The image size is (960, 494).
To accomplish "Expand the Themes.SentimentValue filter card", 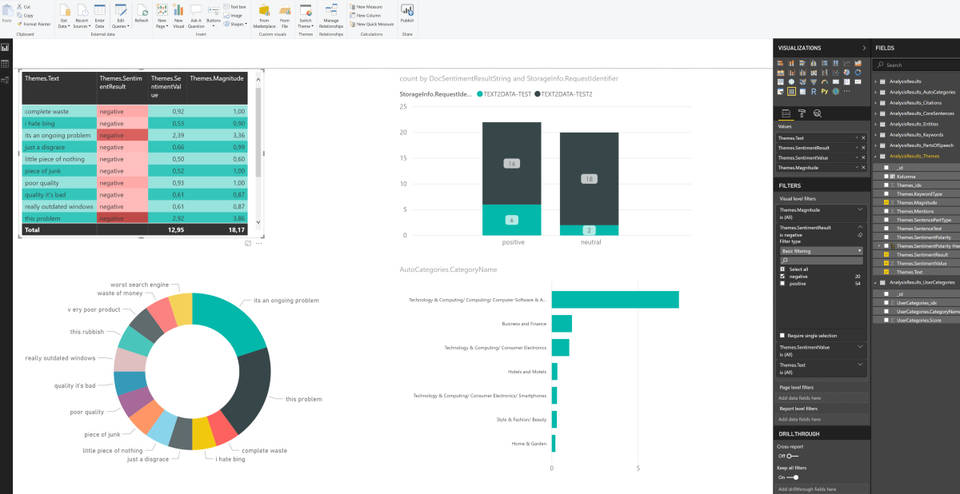I will 862,348.
